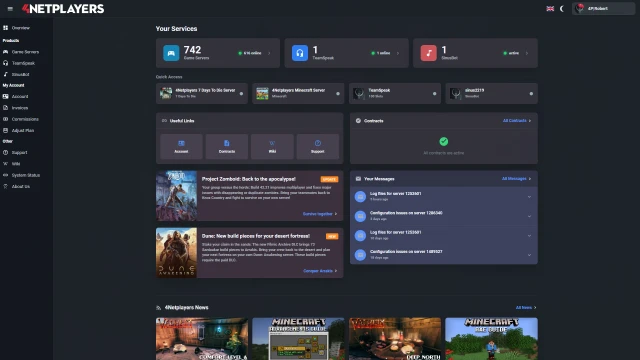
Task: Click the red music note SinusBot card icon
Action: click(429, 53)
